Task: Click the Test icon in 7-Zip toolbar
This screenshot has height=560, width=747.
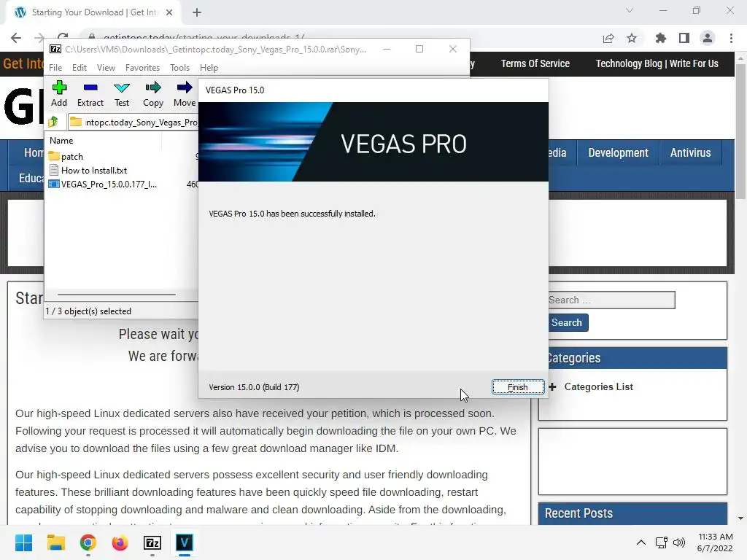Action: (122, 94)
